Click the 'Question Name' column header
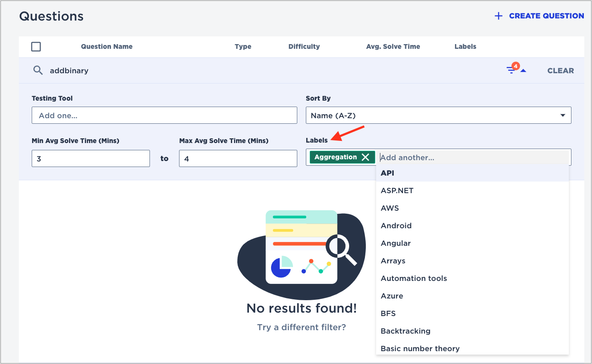 click(107, 46)
